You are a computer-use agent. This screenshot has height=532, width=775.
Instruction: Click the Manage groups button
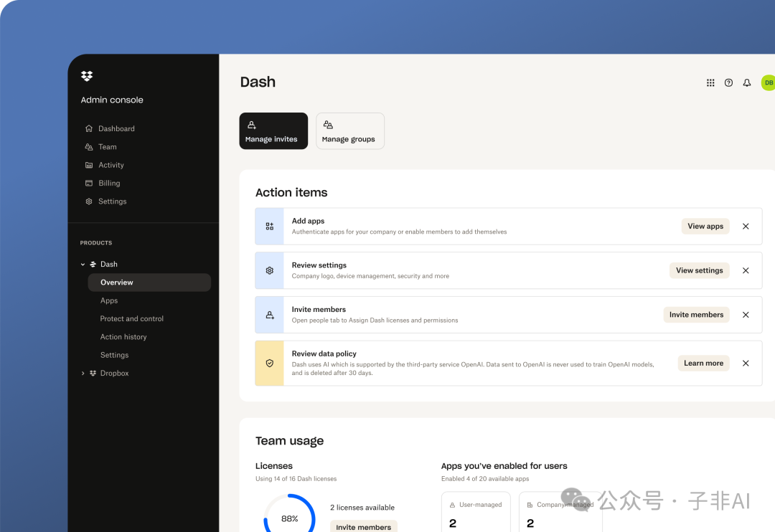coord(350,131)
